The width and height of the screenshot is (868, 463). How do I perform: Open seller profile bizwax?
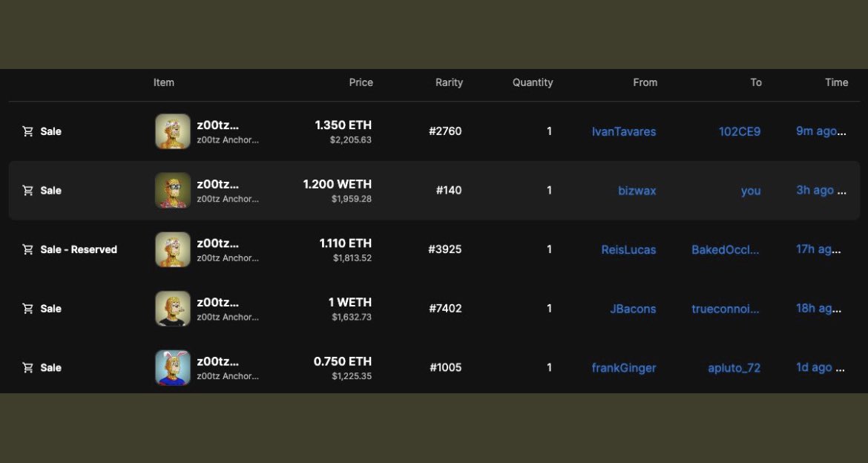click(x=637, y=191)
